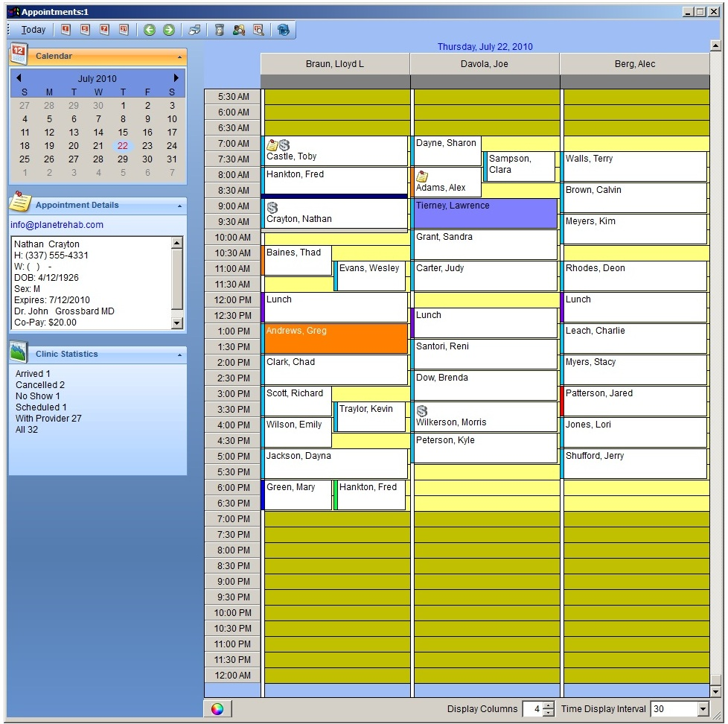Click the green back-arrow to previous day
Image resolution: width=728 pixels, height=724 pixels.
pos(149,30)
